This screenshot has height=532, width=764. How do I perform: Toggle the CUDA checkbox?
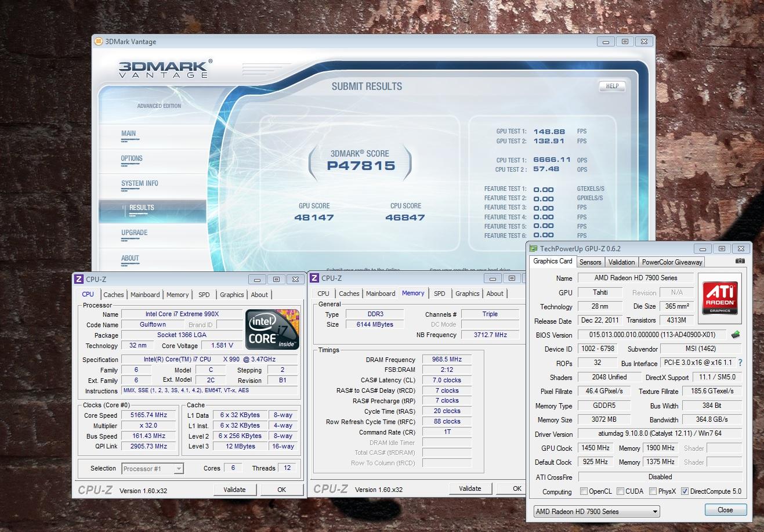(620, 491)
